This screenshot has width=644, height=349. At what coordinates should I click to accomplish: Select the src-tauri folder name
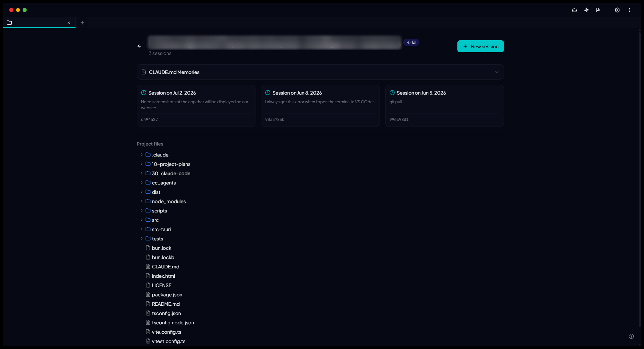pos(161,229)
